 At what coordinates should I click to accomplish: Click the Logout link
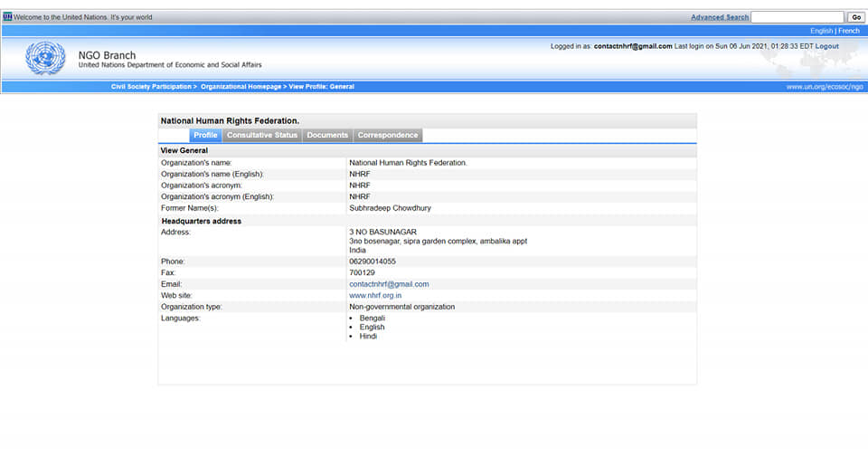click(x=827, y=46)
